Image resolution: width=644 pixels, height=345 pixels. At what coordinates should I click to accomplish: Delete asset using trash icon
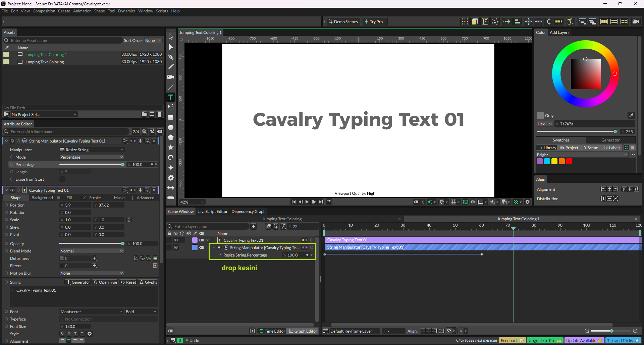pos(160,115)
